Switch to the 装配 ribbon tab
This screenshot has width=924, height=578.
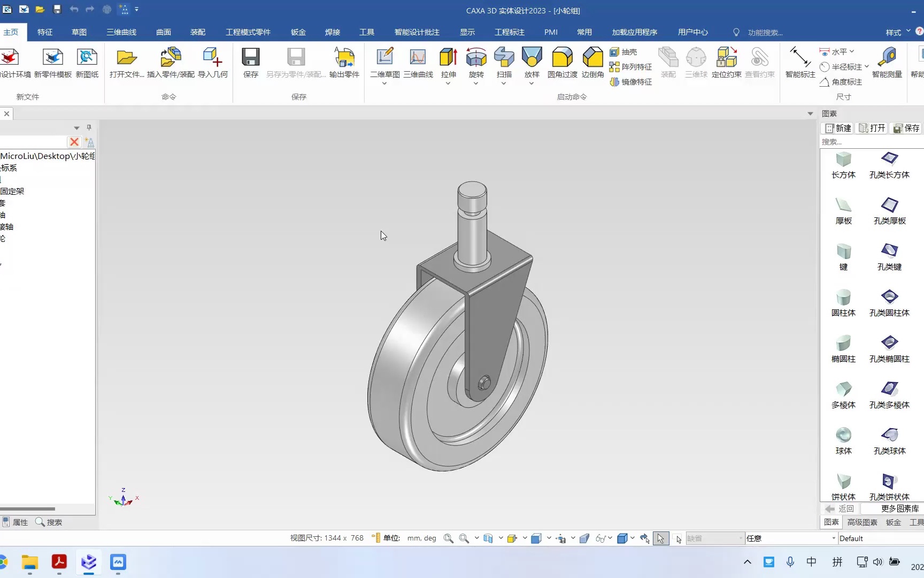198,32
